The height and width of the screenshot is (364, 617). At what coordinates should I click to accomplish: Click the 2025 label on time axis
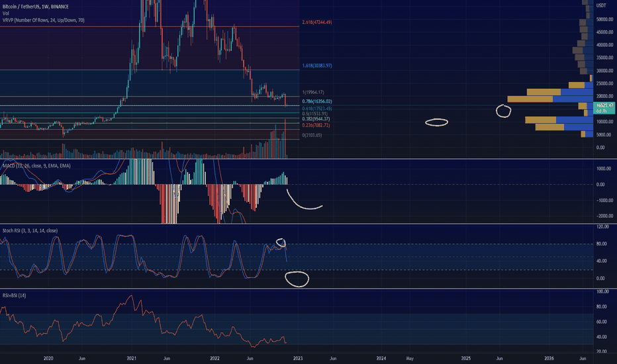coord(466,359)
